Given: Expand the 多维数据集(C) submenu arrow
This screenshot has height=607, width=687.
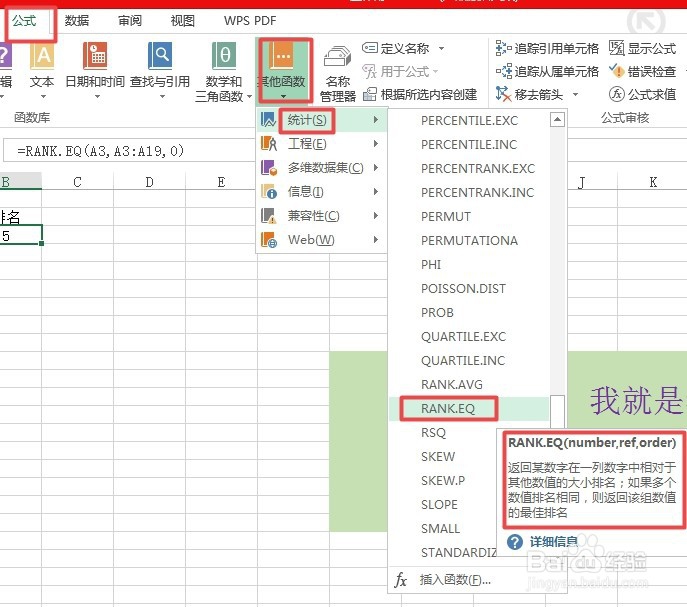Looking at the screenshot, I should 375,167.
